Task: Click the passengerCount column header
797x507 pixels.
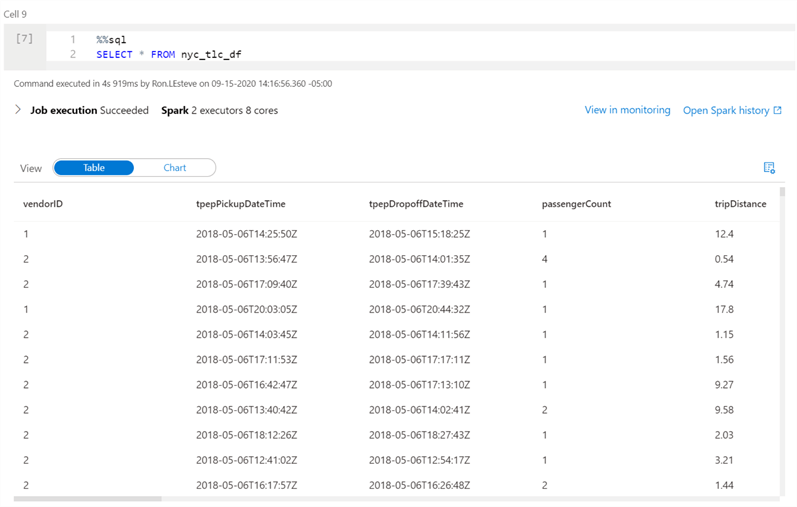Action: (x=576, y=204)
